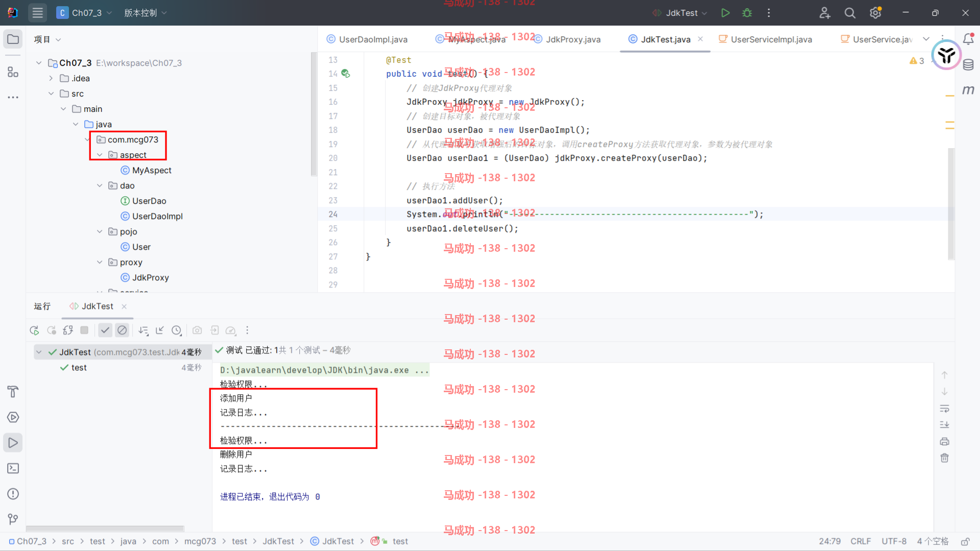Open version control dropdown
The image size is (980, 551).
click(145, 13)
